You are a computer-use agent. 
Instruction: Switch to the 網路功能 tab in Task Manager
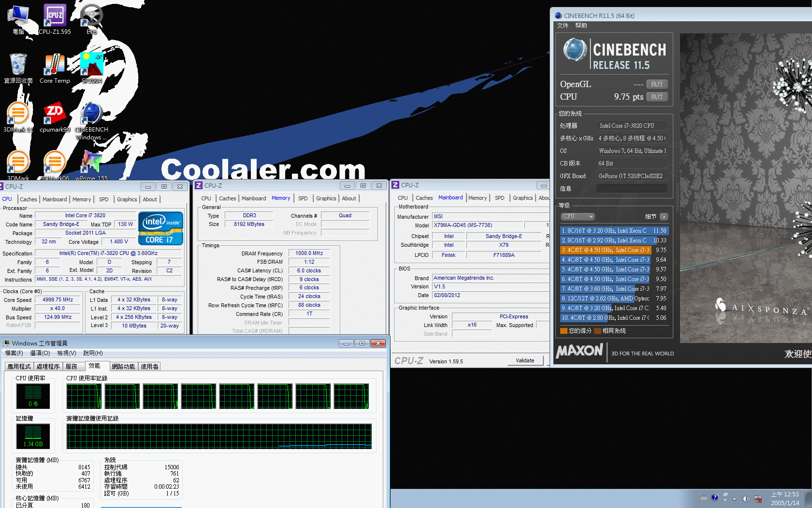coord(123,367)
